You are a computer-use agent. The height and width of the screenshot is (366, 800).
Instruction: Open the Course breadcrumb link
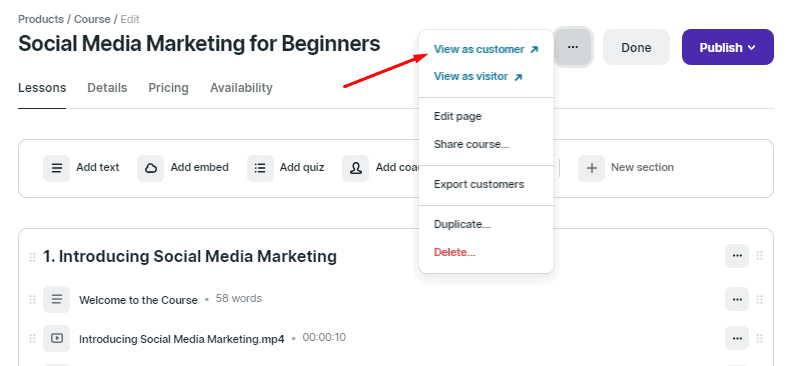[92, 19]
